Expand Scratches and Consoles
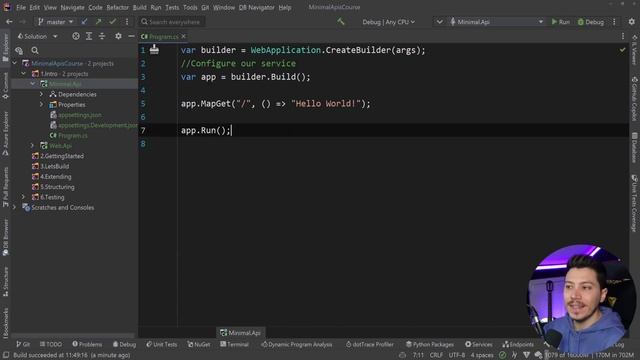 pyautogui.click(x=15, y=207)
